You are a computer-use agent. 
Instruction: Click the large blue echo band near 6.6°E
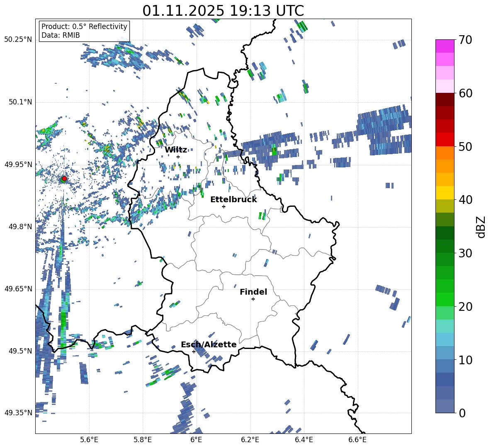[384, 131]
